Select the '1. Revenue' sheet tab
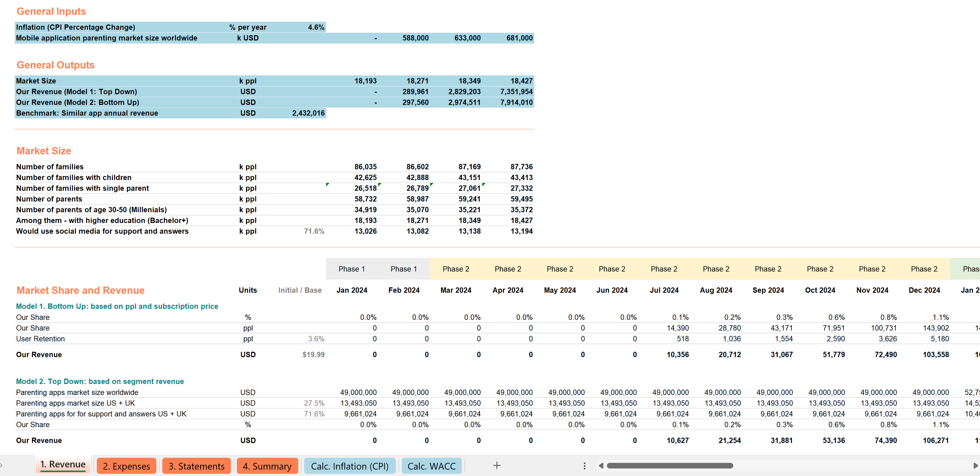The height and width of the screenshot is (476, 980). coord(63,465)
